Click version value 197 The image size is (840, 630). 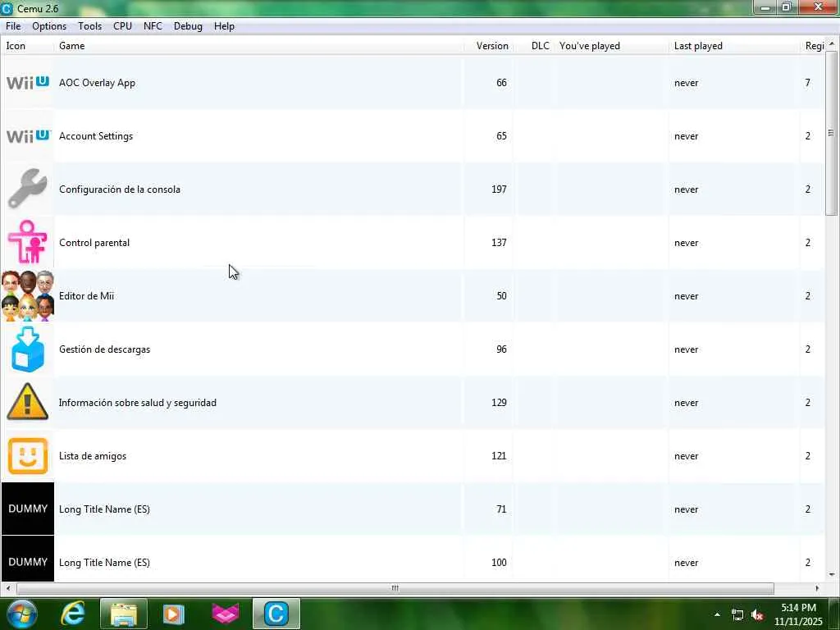tap(499, 189)
